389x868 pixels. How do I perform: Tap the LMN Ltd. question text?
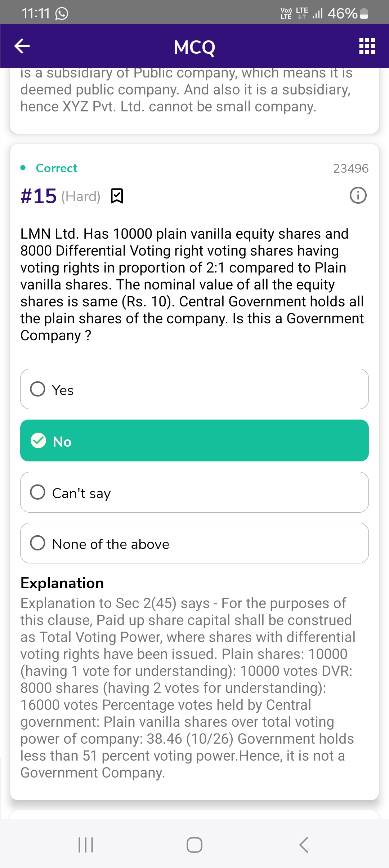click(x=192, y=284)
